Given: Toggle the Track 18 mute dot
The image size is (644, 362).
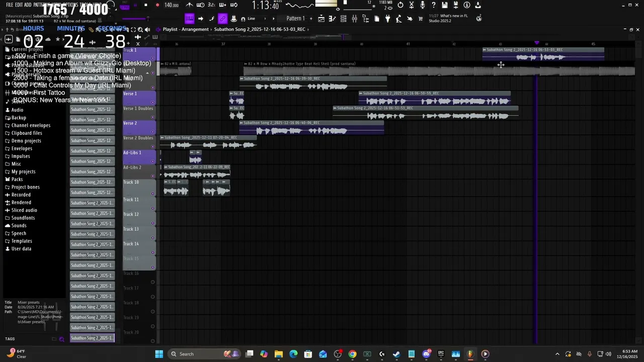Looking at the screenshot, I should coord(153,311).
